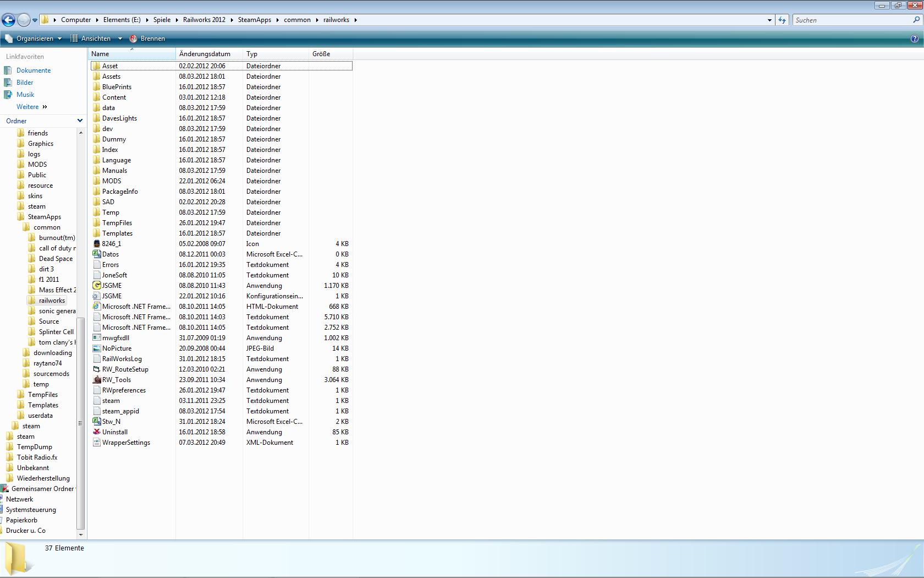924x578 pixels.
Task: Collapse the Ordner folder pane chevron
Action: click(80, 121)
